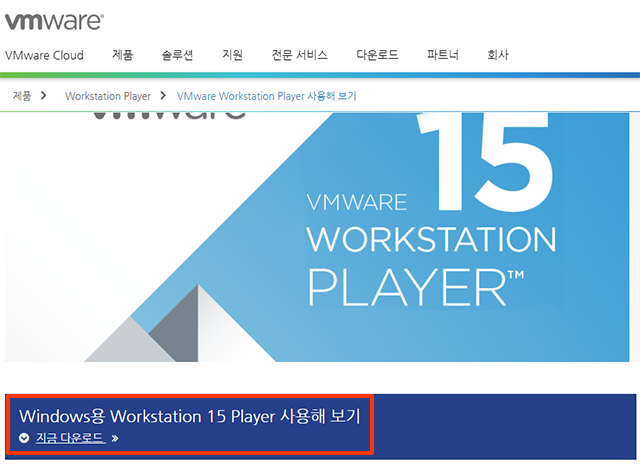
Task: Click Windows용 Workstation 15 Player 사용해 보기 heading
Action: (190, 416)
